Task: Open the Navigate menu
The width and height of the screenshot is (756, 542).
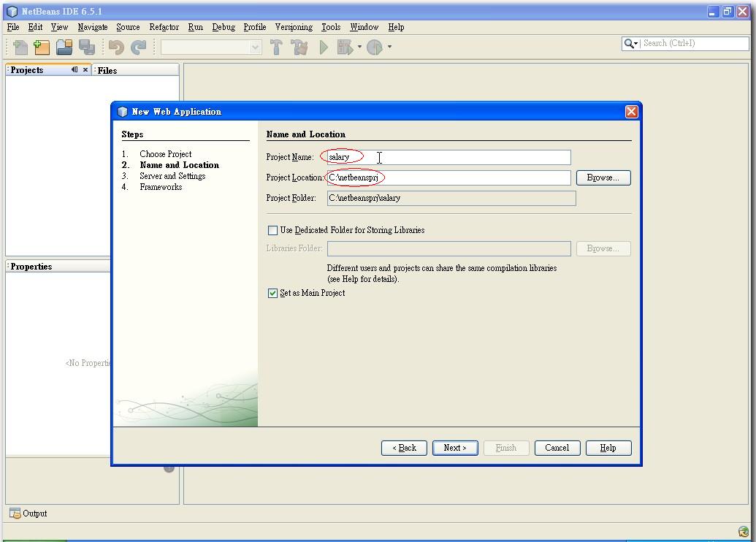Action: click(x=93, y=27)
